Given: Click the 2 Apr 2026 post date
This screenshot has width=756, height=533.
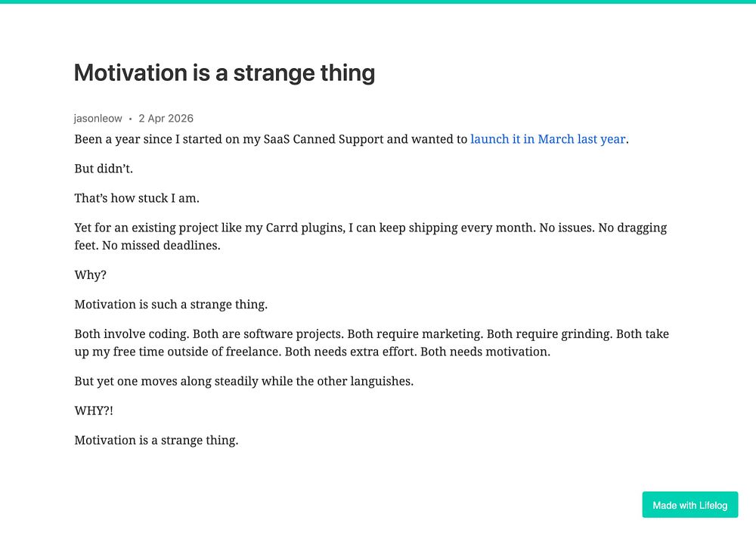Looking at the screenshot, I should pos(166,118).
